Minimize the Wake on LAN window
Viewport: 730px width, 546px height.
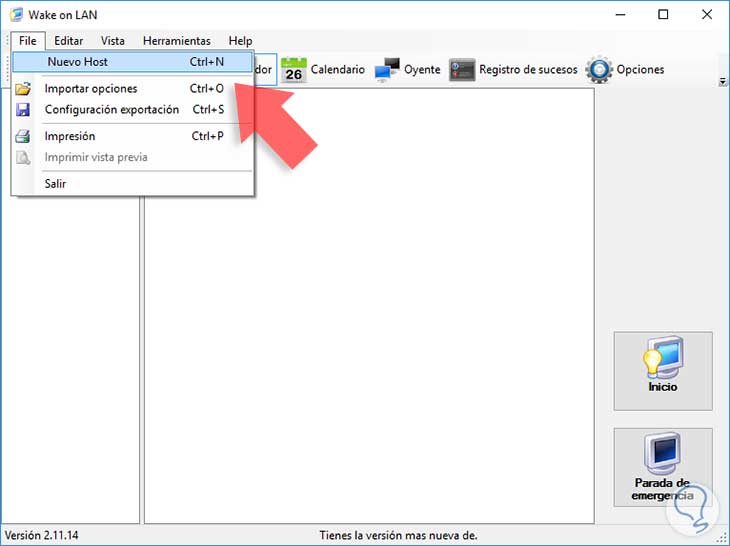(x=620, y=14)
